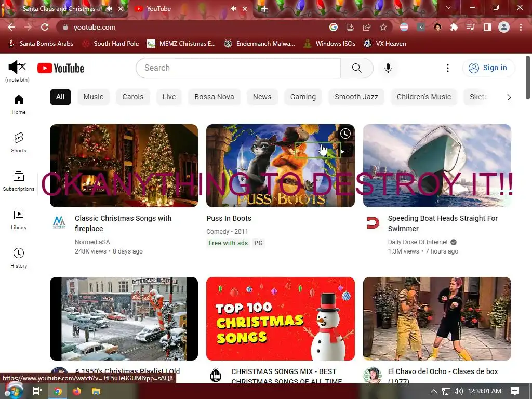Open 1950's Christmas street thumbnail

[x=124, y=318]
